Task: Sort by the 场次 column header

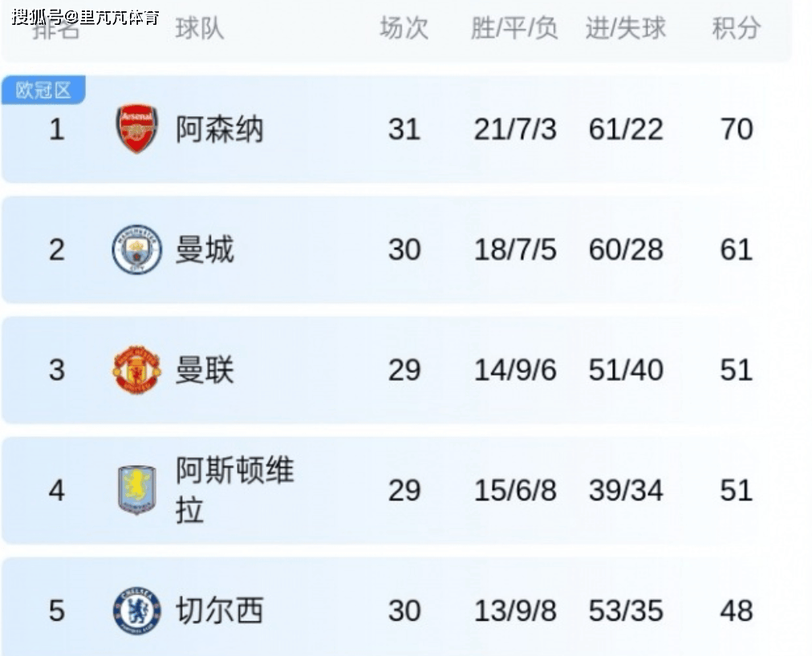Action: tap(404, 29)
